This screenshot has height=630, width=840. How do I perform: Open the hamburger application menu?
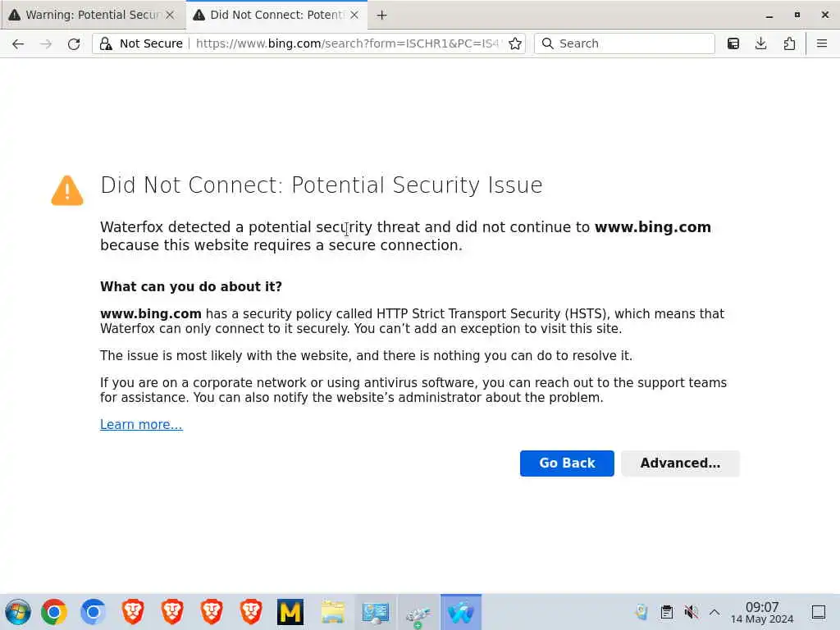coord(822,44)
